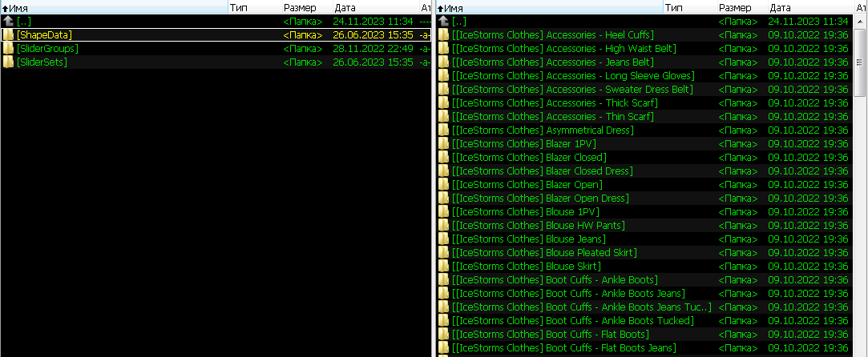This screenshot has height=357, width=868.
Task: Click the Blouse Skirt folder icon
Action: [x=443, y=267]
